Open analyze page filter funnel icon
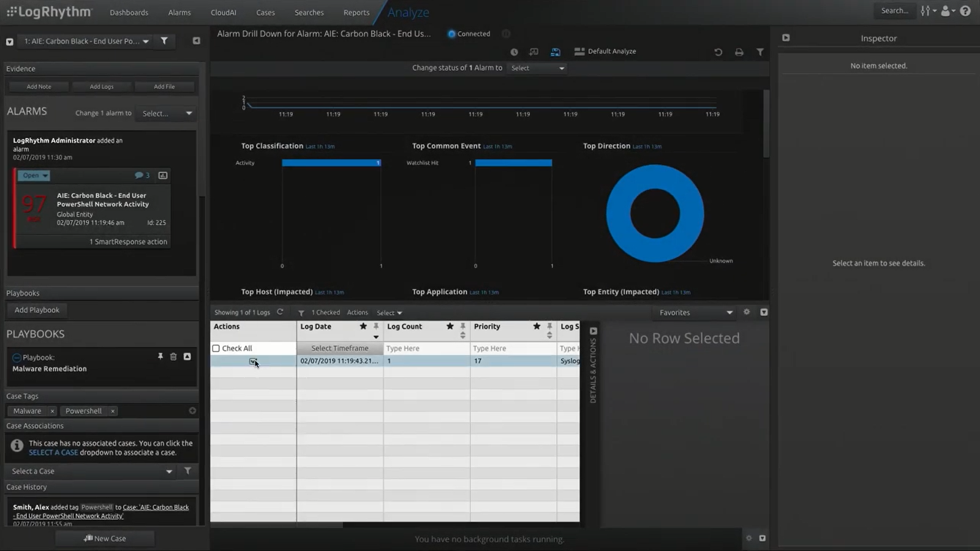This screenshot has height=551, width=980. pyautogui.click(x=760, y=52)
